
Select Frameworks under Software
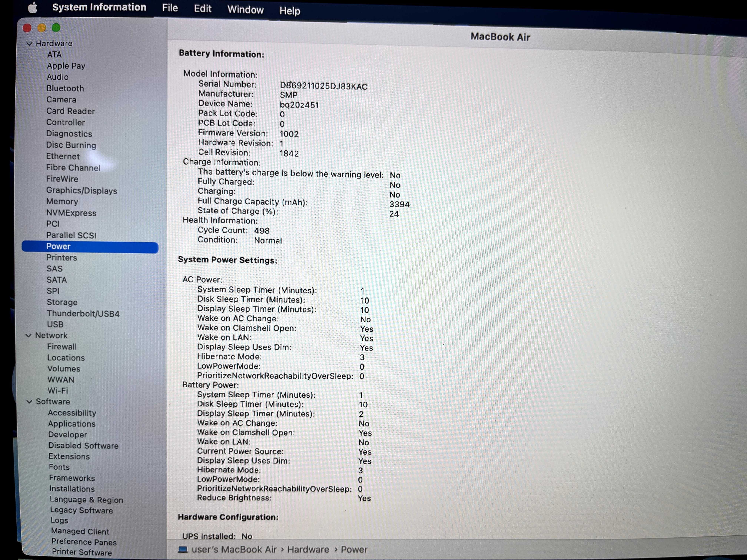72,478
